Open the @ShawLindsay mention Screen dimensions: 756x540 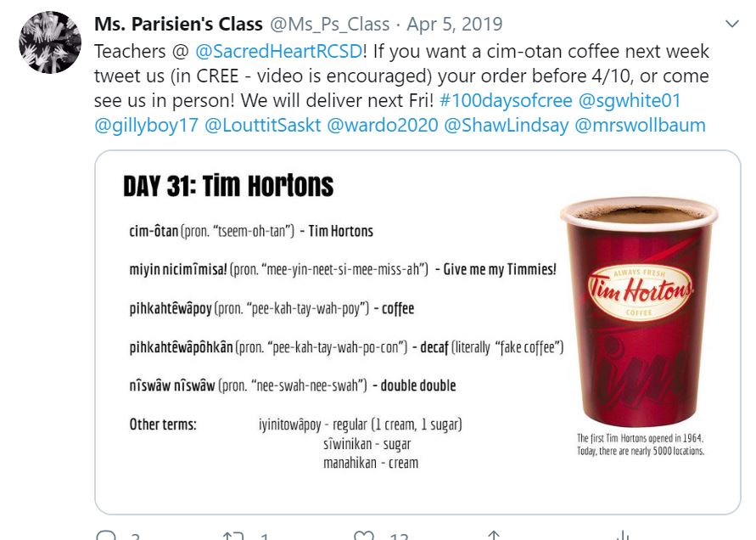coord(507,125)
